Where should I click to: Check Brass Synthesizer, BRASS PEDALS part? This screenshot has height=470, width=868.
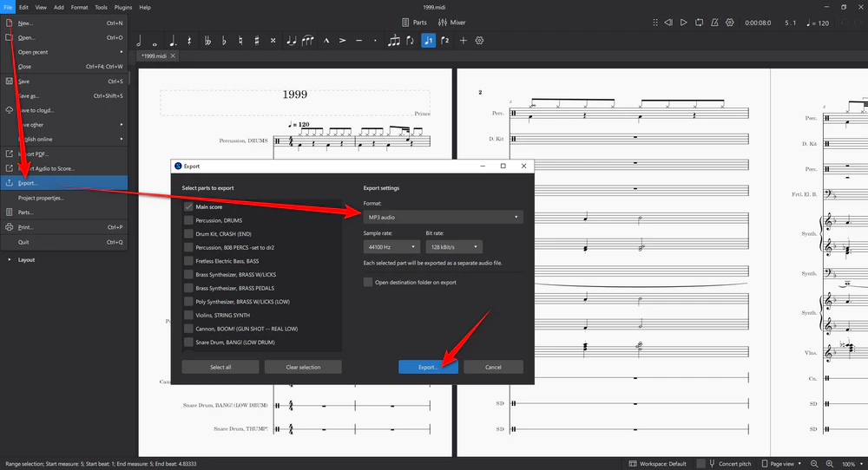click(x=188, y=288)
